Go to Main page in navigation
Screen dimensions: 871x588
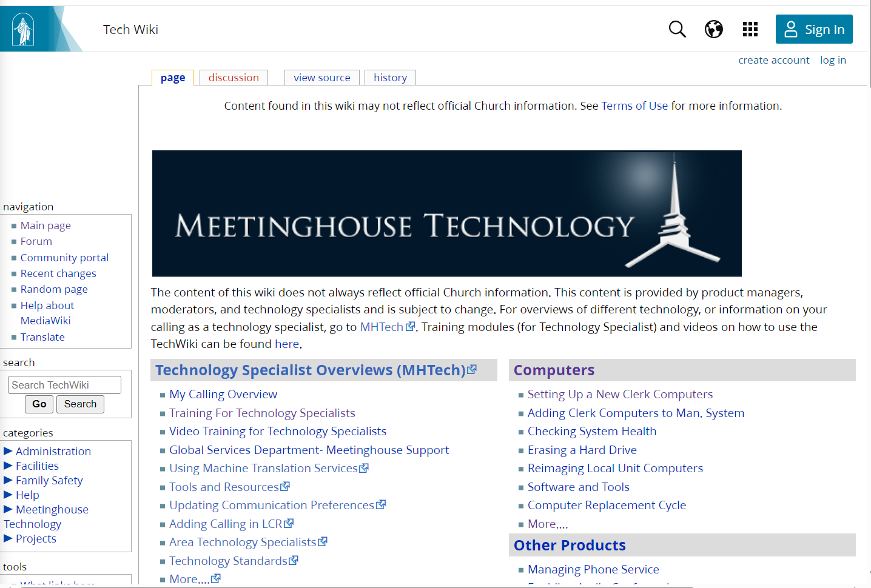point(45,226)
